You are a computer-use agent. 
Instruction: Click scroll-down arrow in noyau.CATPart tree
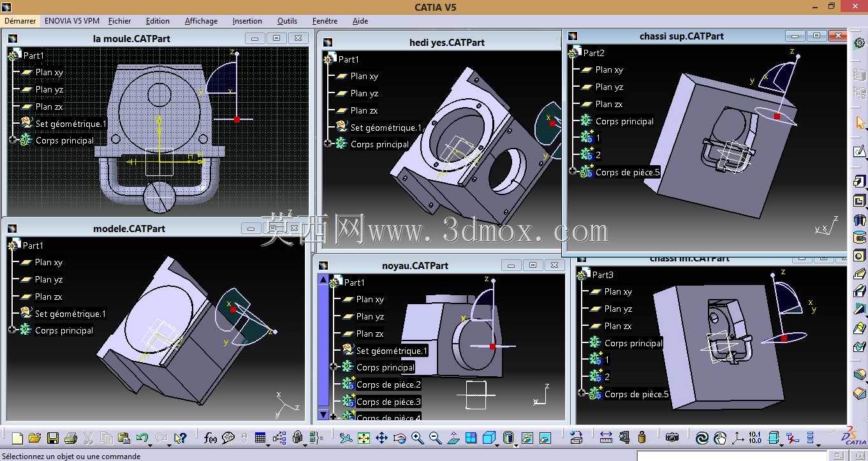click(323, 414)
